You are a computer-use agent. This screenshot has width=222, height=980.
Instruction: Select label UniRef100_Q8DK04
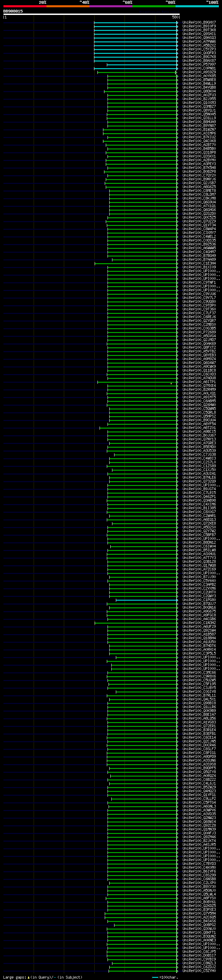(199, 91)
